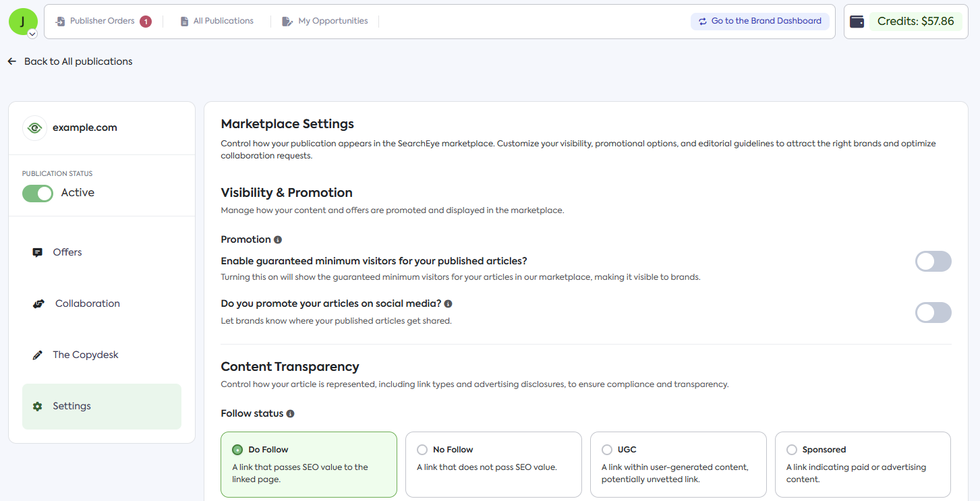
Task: Open the All Publications tab
Action: point(217,22)
